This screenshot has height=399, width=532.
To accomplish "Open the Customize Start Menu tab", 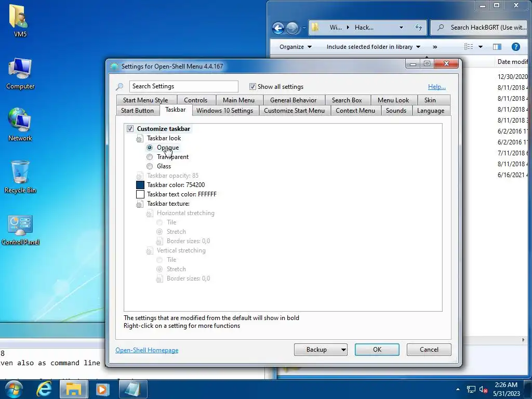I will pos(294,111).
